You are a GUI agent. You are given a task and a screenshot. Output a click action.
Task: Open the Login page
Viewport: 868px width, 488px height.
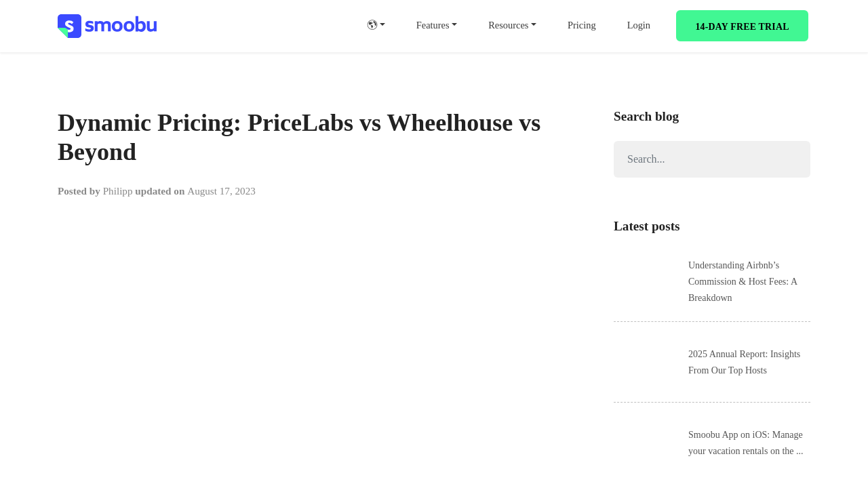point(638,25)
